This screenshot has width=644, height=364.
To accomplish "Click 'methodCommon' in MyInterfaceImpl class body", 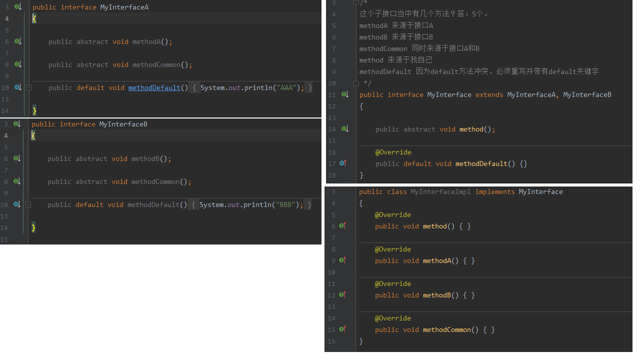I will (447, 329).
